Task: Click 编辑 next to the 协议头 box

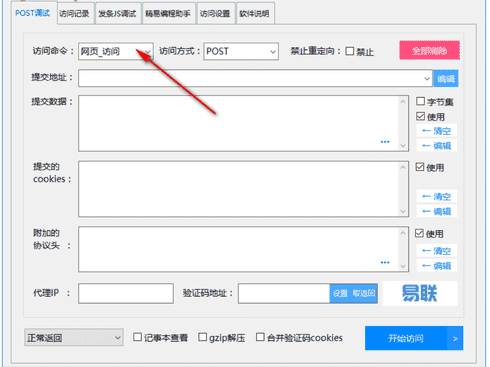Action: (x=437, y=265)
